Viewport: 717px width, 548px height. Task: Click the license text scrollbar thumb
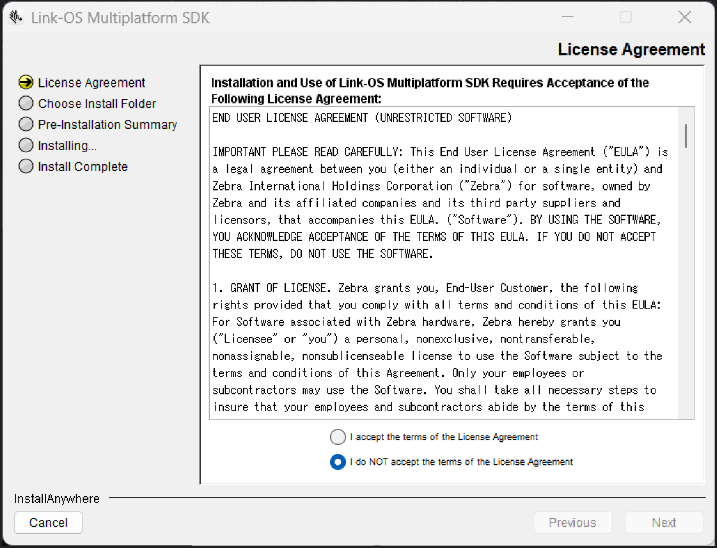(686, 135)
